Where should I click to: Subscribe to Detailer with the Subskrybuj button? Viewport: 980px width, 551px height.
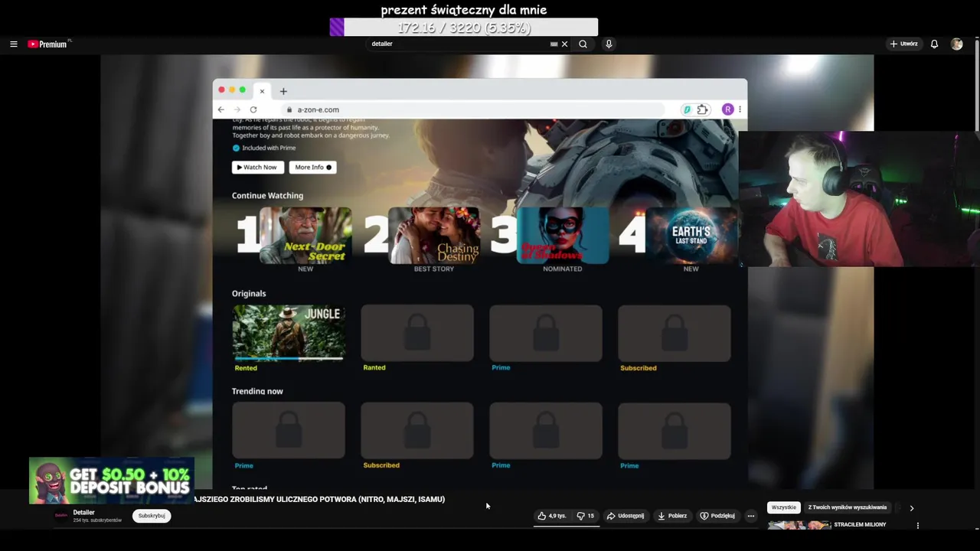click(x=152, y=516)
